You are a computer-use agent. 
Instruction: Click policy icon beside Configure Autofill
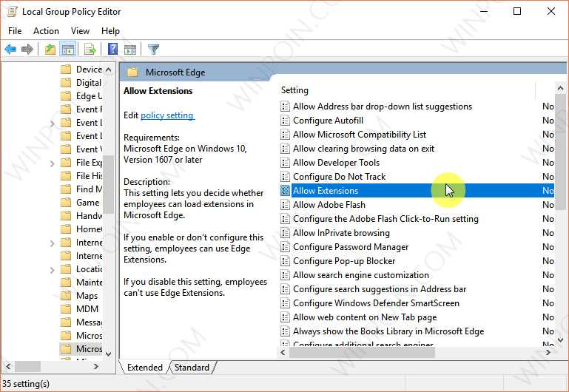pos(285,121)
